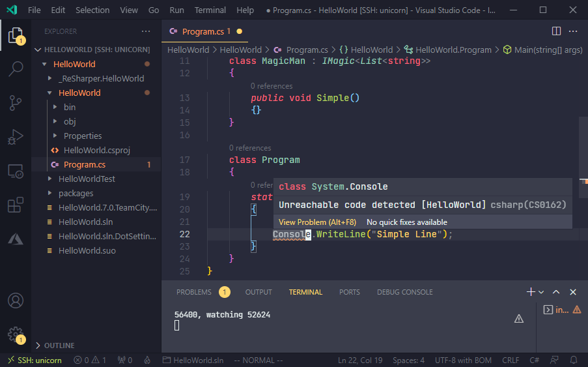
Task: Maximize the panel with the up chevron
Action: point(556,292)
